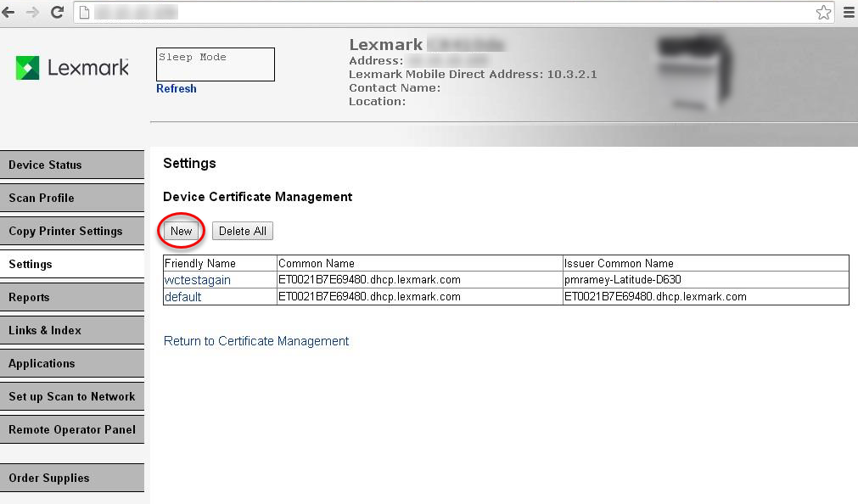The image size is (858, 504).
Task: Return to Certificate Management
Action: click(x=256, y=341)
